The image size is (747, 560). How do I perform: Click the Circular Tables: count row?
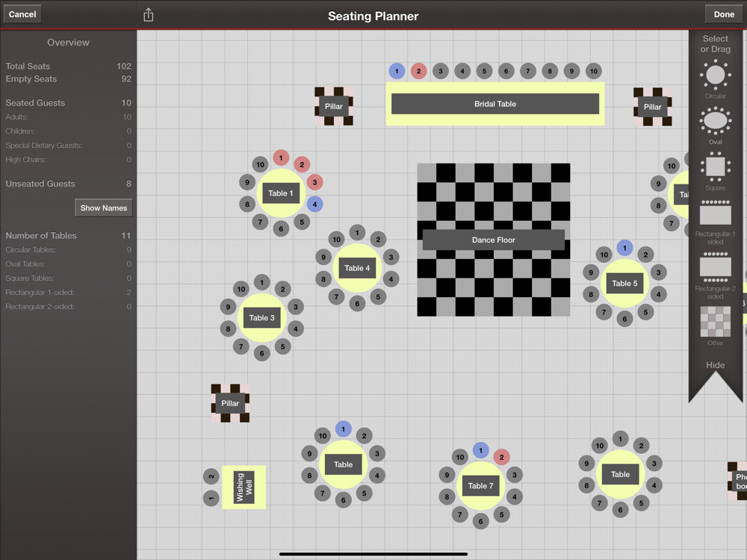[68, 249]
